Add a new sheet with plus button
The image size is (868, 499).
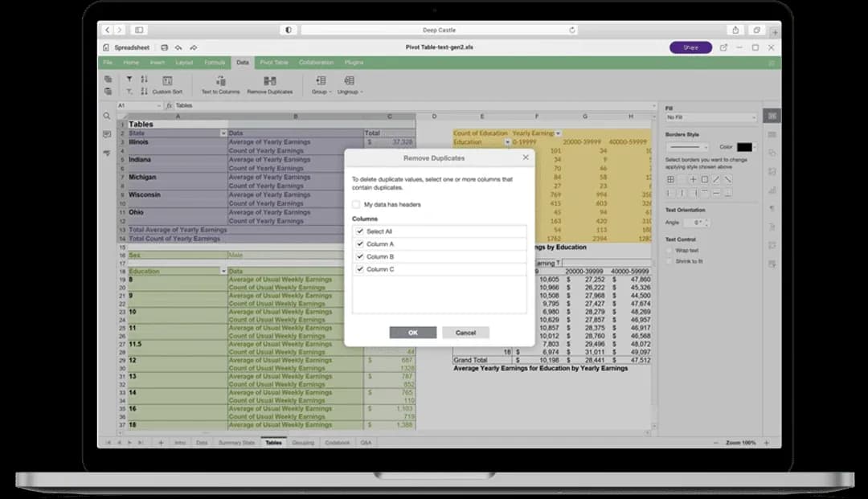tap(161, 443)
